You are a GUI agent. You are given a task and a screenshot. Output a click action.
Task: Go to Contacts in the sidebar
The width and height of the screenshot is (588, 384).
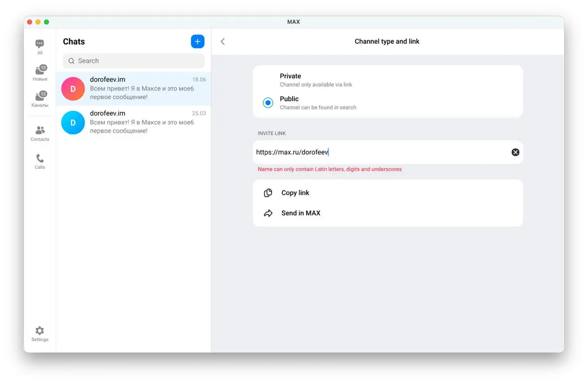click(40, 133)
